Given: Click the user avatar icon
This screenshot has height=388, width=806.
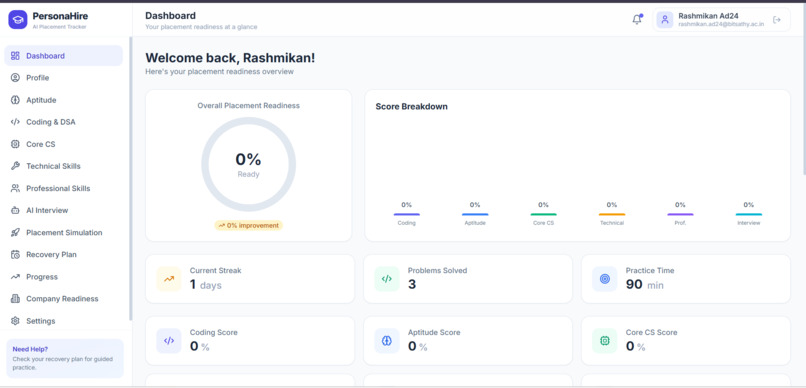Looking at the screenshot, I should coord(665,20).
